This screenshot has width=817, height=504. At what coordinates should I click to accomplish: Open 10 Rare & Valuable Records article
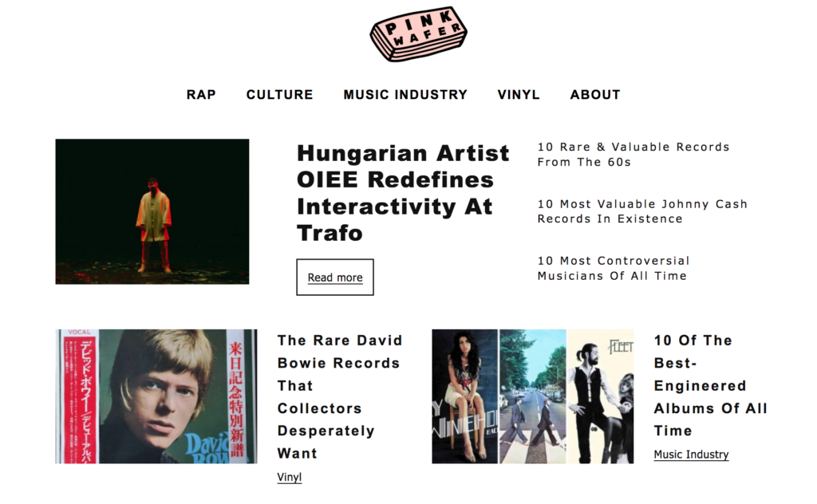[x=633, y=155]
